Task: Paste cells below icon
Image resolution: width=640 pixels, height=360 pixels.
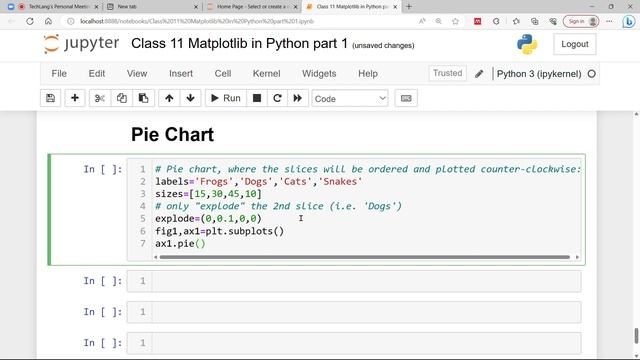Action: point(143,98)
